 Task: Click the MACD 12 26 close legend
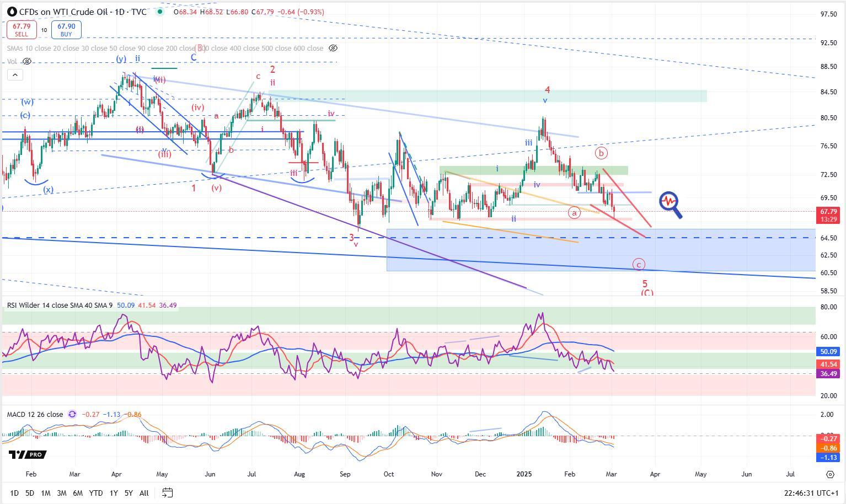(35, 414)
